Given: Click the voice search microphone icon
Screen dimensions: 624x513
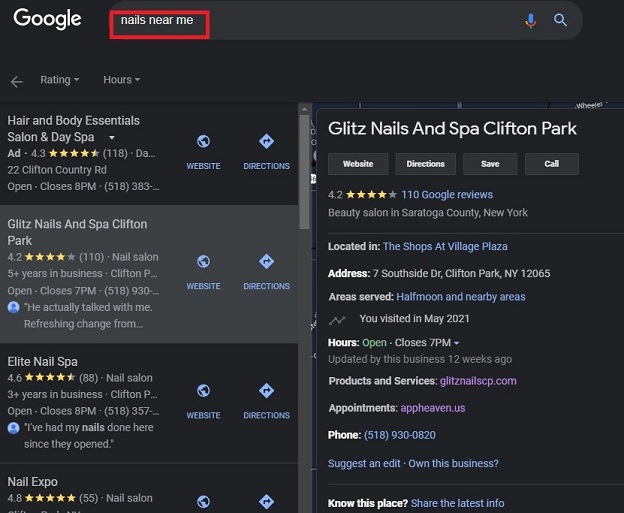Looking at the screenshot, I should point(530,20).
